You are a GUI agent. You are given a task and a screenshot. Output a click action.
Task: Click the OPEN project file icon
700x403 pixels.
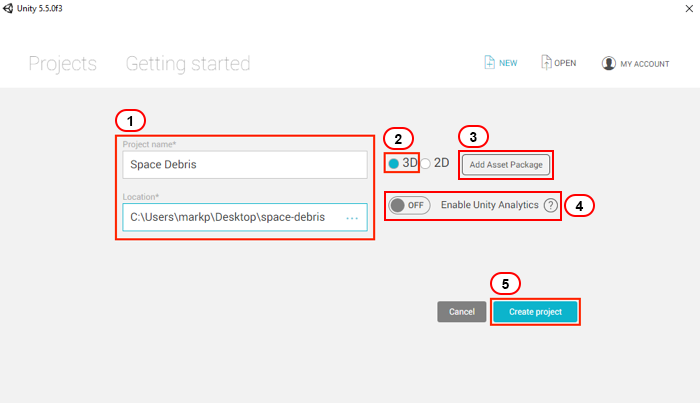point(546,62)
